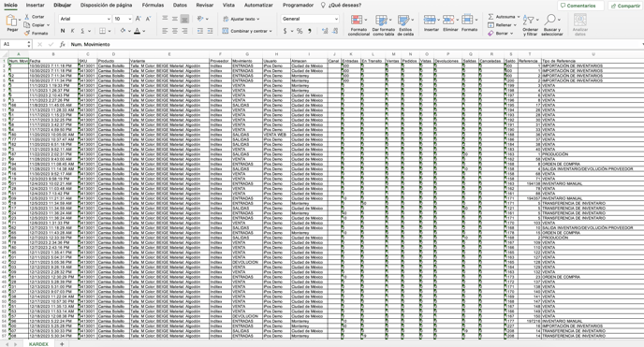Click the Formato paintbrush icon
This screenshot has width=644, height=347.
[x=27, y=33]
